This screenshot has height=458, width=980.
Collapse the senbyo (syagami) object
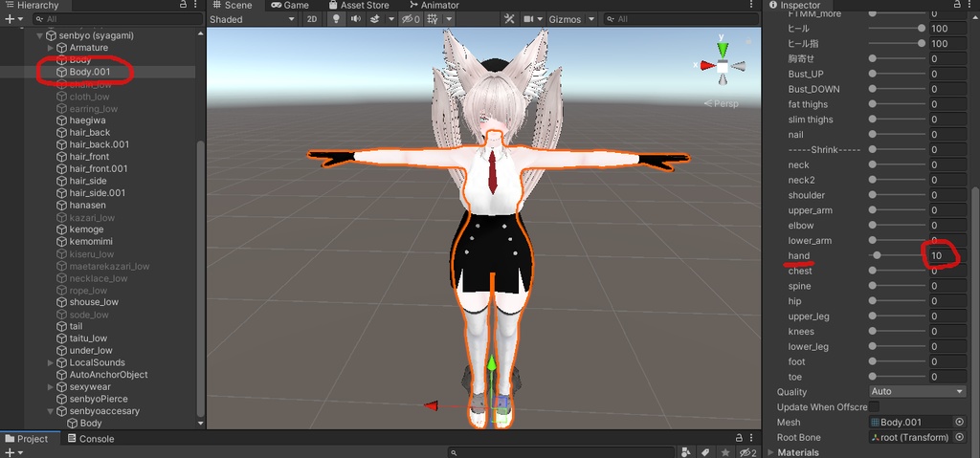point(40,35)
